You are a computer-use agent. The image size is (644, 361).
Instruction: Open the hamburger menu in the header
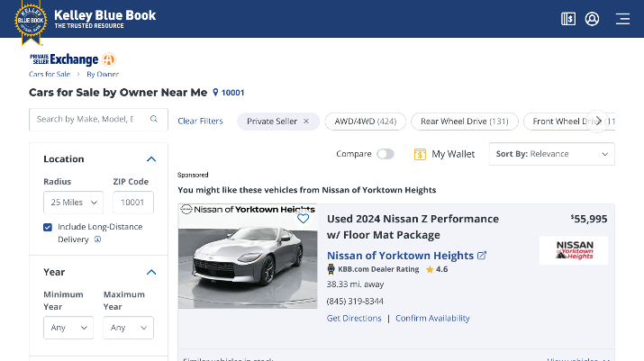(x=622, y=19)
